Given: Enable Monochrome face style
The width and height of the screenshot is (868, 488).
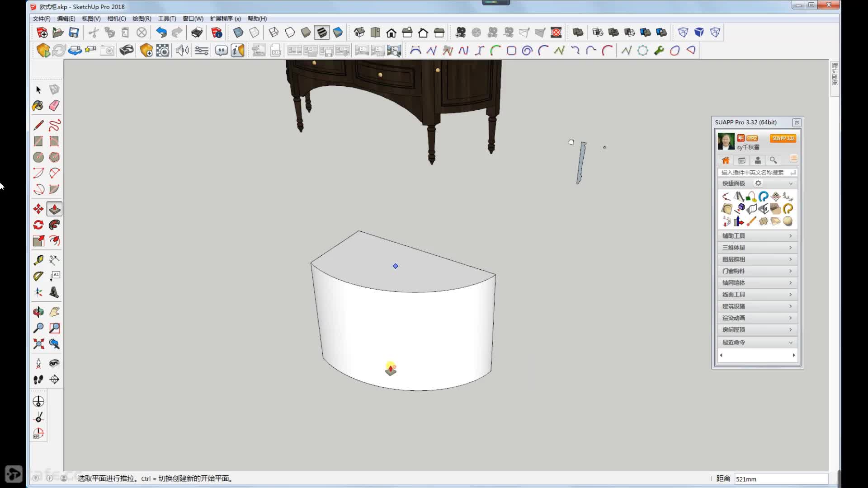Looking at the screenshot, I should 338,32.
